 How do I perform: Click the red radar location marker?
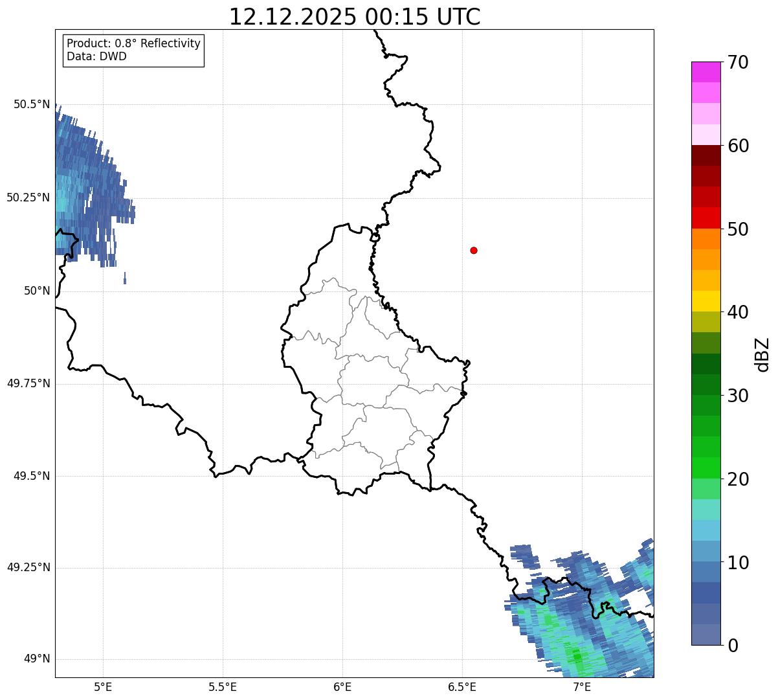coord(474,250)
